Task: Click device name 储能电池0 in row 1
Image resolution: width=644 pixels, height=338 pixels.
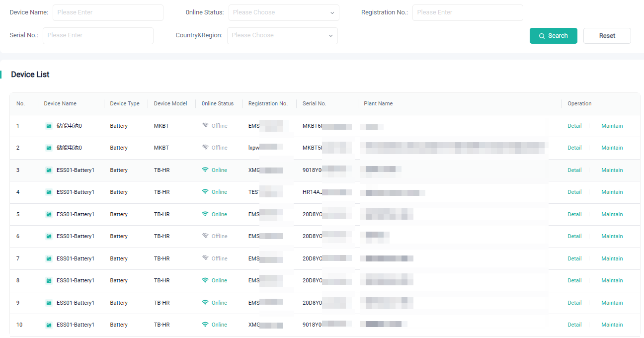Action: pos(69,126)
